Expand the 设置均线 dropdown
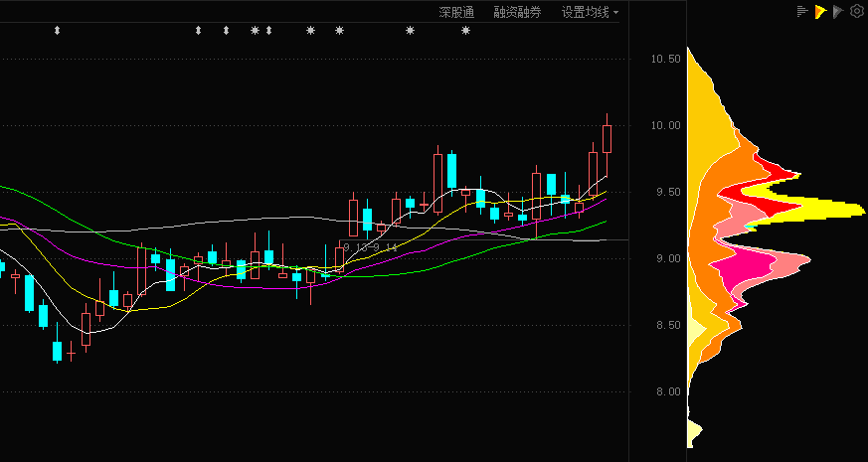 [x=591, y=12]
